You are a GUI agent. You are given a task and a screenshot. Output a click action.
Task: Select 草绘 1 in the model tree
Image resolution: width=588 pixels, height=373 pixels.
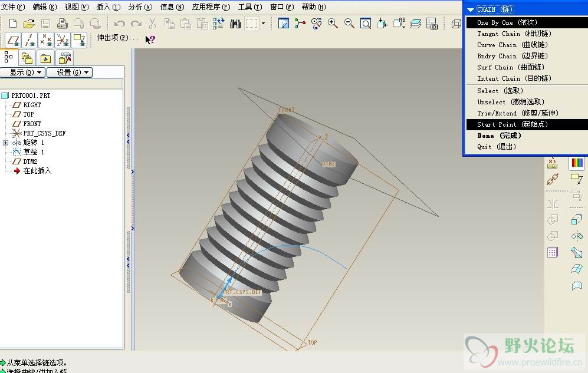click(x=28, y=152)
